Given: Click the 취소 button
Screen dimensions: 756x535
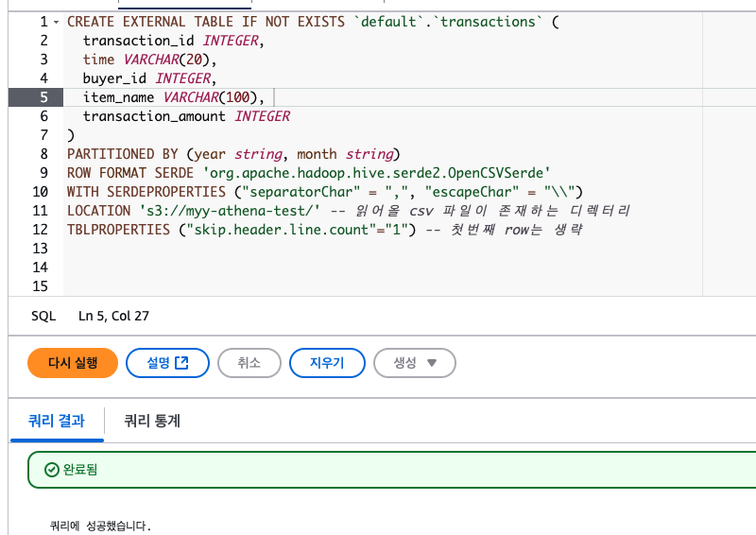Looking at the screenshot, I should (x=249, y=363).
